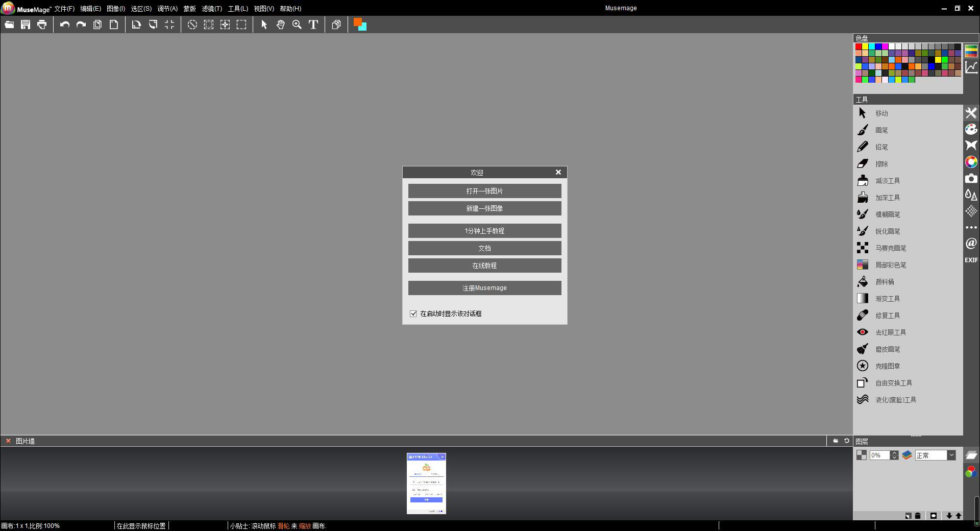This screenshot has width=980, height=531.
Task: Open the color wheel side panel icon
Action: coord(971,162)
